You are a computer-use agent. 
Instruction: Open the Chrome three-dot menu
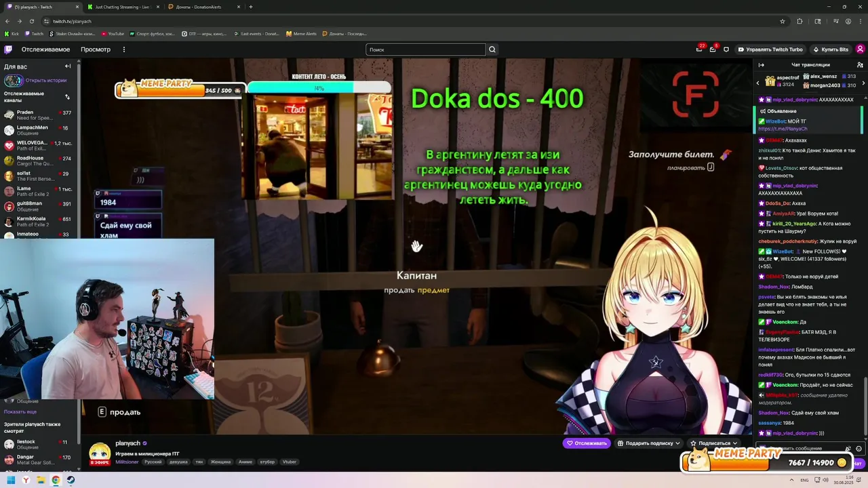coord(861,21)
